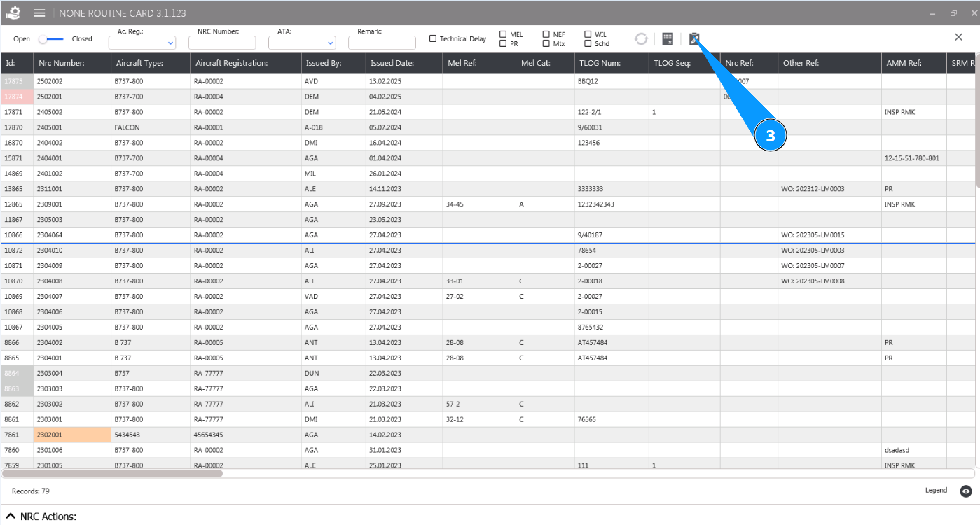Viewport: 980px width, 525px height.
Task: Click the grid export toolbar icon
Action: click(x=668, y=38)
